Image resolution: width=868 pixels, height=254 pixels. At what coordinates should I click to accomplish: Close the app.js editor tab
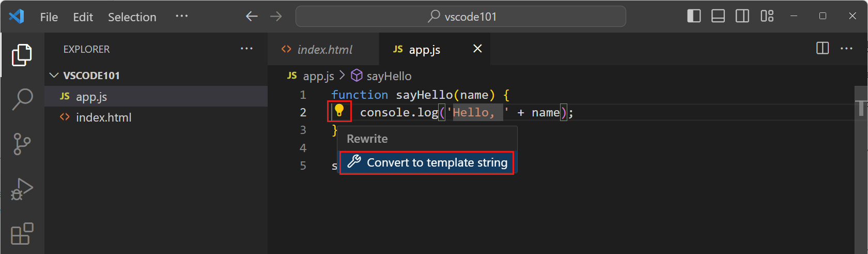coord(477,49)
